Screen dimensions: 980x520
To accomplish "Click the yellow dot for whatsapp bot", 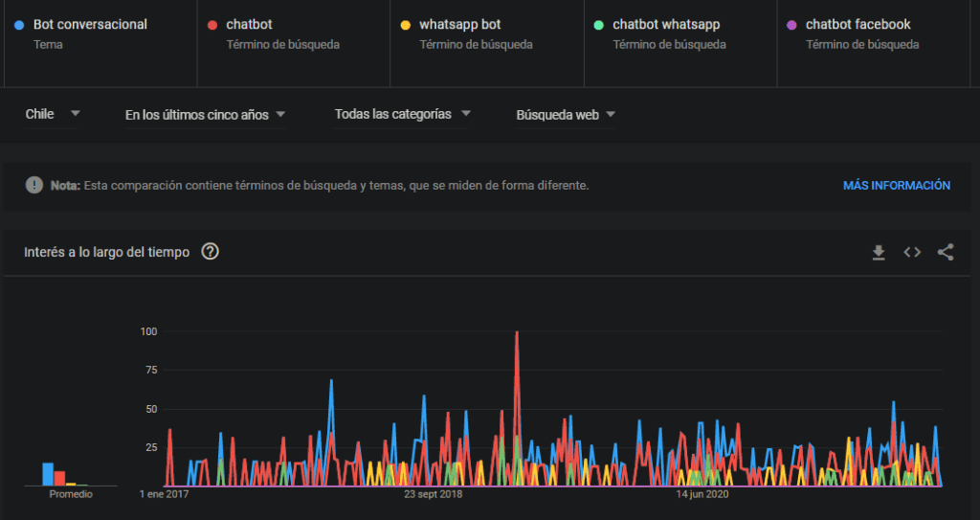I will [x=406, y=25].
